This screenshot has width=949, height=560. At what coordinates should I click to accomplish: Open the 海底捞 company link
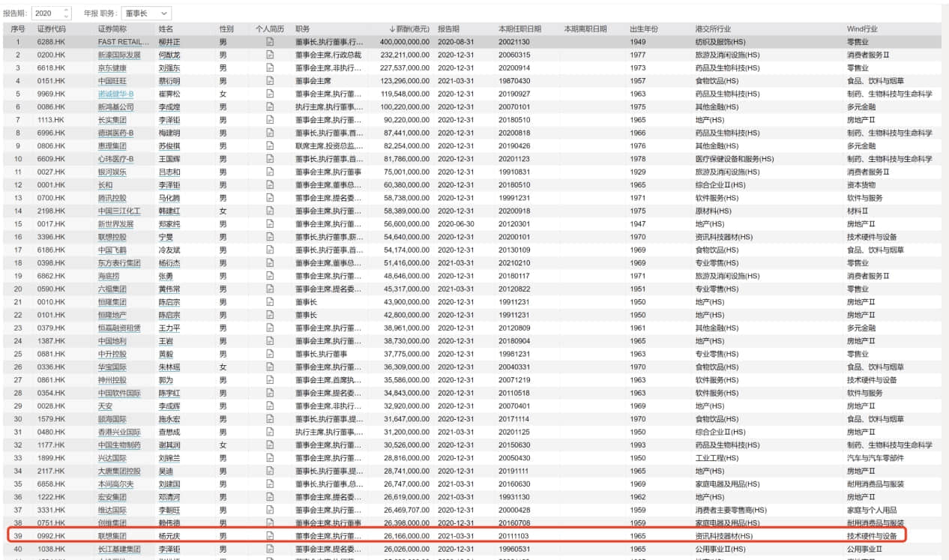109,276
